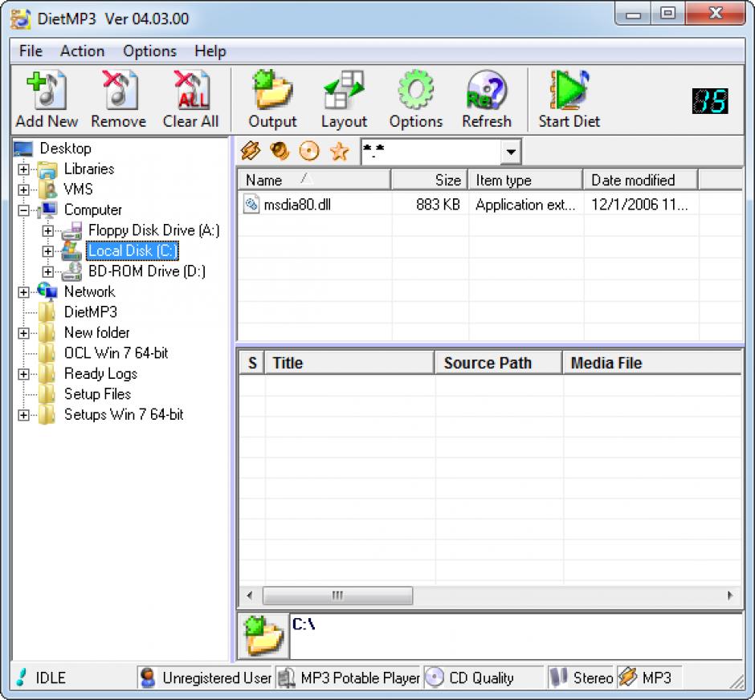Select the DietMP3 folder
The width and height of the screenshot is (755, 700).
(91, 312)
